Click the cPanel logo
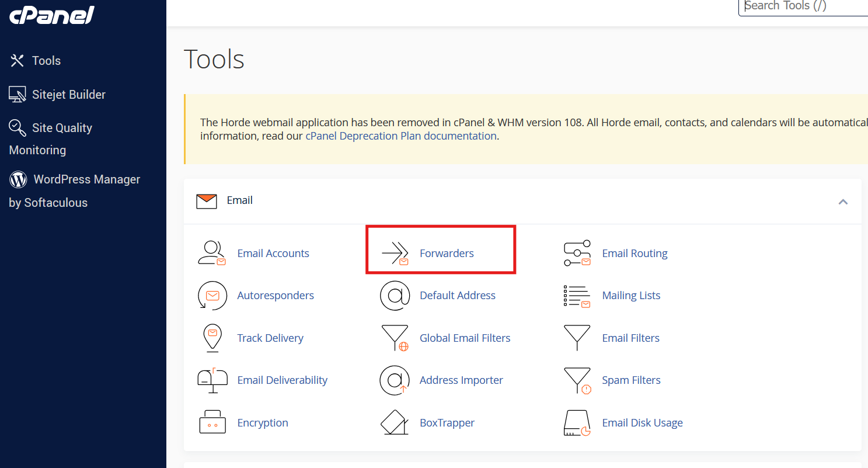This screenshot has width=868, height=468. tap(51, 14)
